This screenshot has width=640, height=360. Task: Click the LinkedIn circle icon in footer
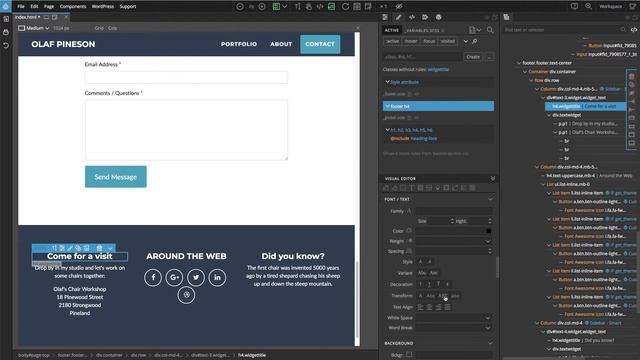click(x=217, y=278)
